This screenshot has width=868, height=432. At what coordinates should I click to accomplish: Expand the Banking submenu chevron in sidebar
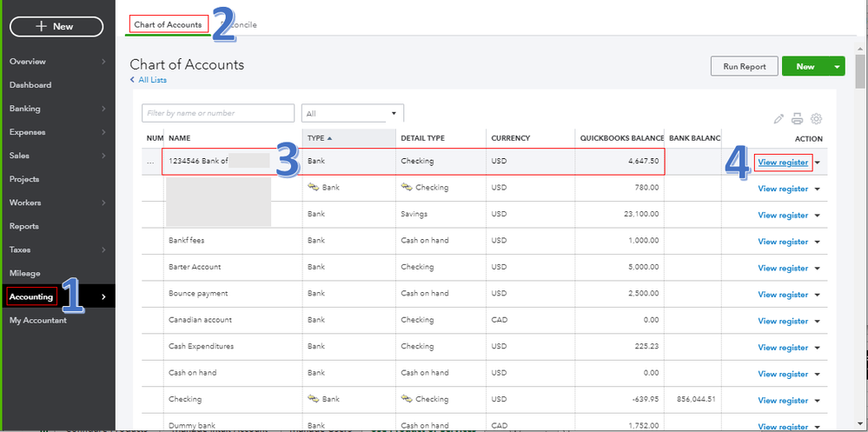click(103, 109)
